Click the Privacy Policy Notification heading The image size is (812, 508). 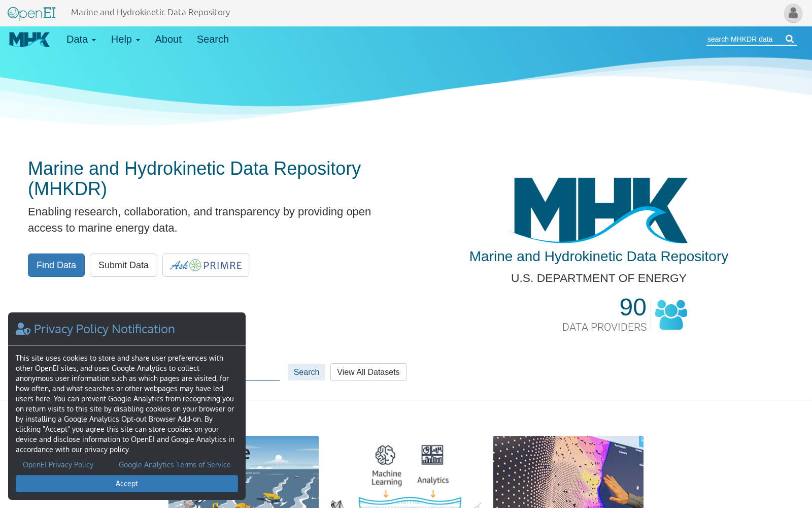pos(104,329)
